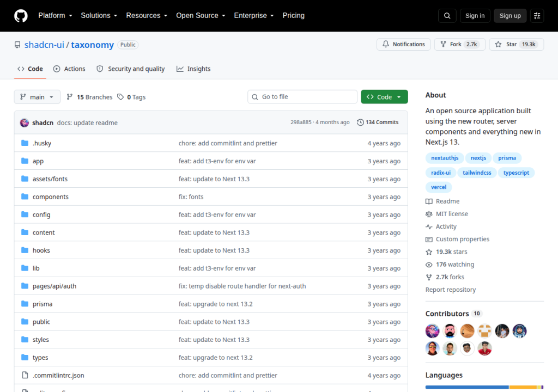Viewport: 558px width, 392px height.
Task: View the 134 Commits history link
Action: click(378, 122)
